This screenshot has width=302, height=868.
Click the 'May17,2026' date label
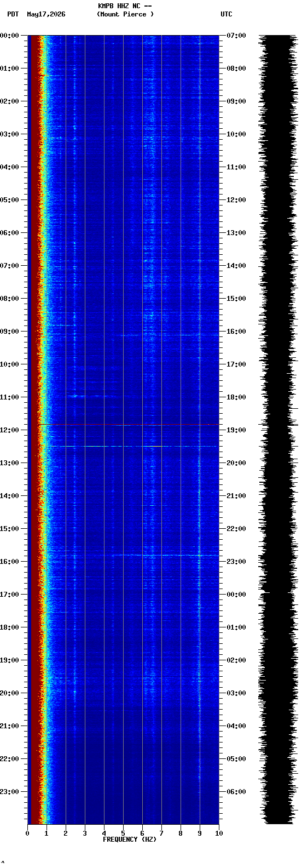pyautogui.click(x=46, y=14)
